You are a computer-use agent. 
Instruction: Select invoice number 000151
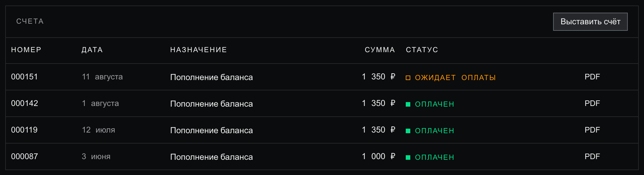24,77
